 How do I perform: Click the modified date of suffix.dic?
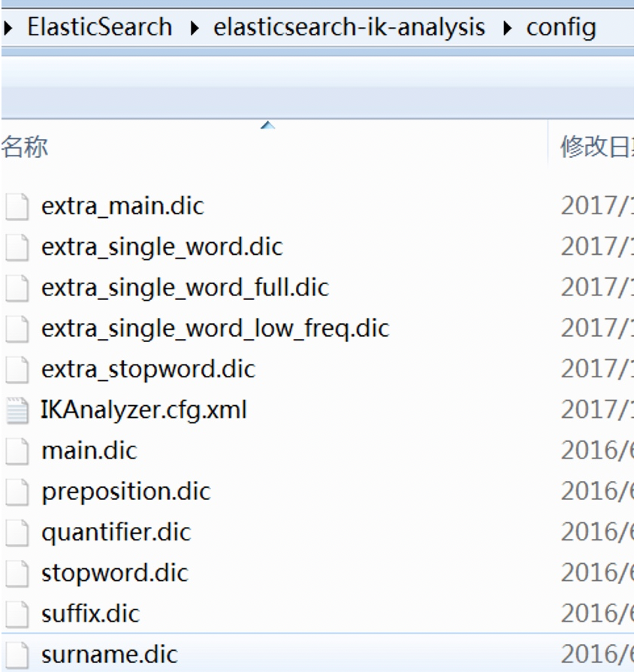click(x=597, y=613)
